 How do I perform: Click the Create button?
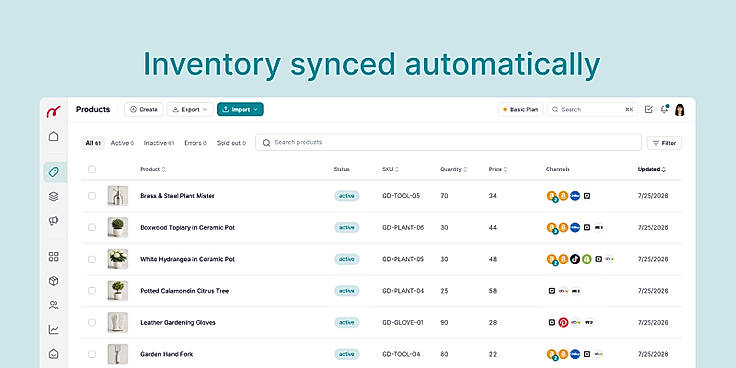click(144, 109)
